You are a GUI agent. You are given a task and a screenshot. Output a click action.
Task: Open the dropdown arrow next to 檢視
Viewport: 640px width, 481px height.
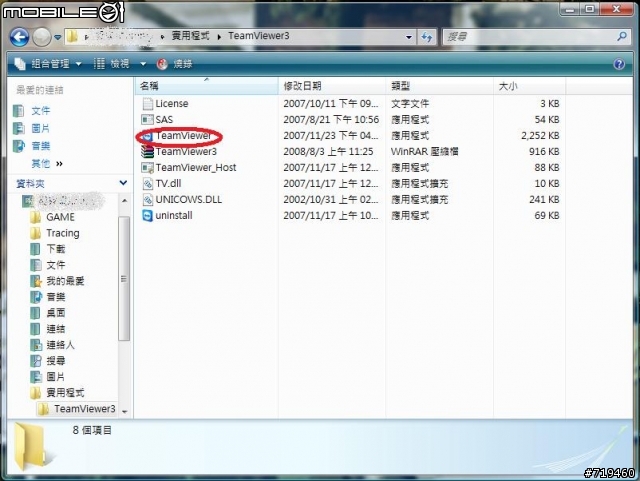143,64
